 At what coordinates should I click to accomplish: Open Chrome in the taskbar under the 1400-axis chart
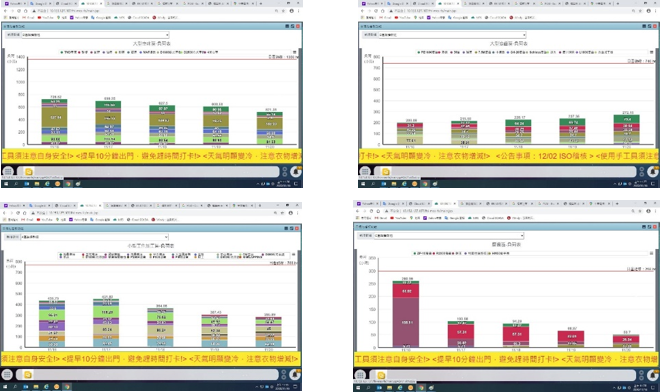(68, 184)
